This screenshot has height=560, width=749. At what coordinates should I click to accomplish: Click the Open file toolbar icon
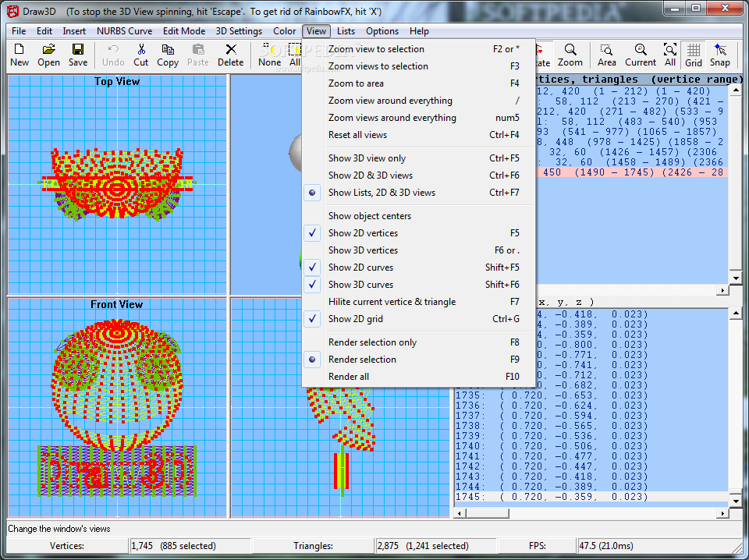pyautogui.click(x=48, y=55)
